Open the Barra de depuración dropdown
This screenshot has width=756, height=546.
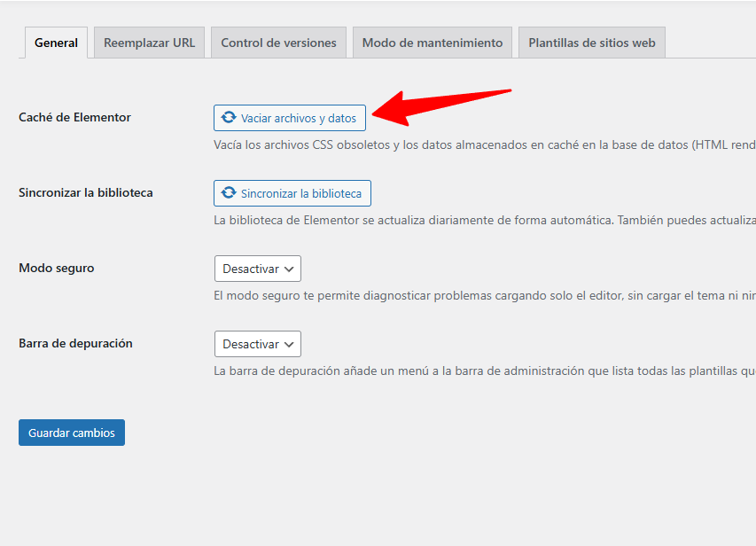click(257, 344)
